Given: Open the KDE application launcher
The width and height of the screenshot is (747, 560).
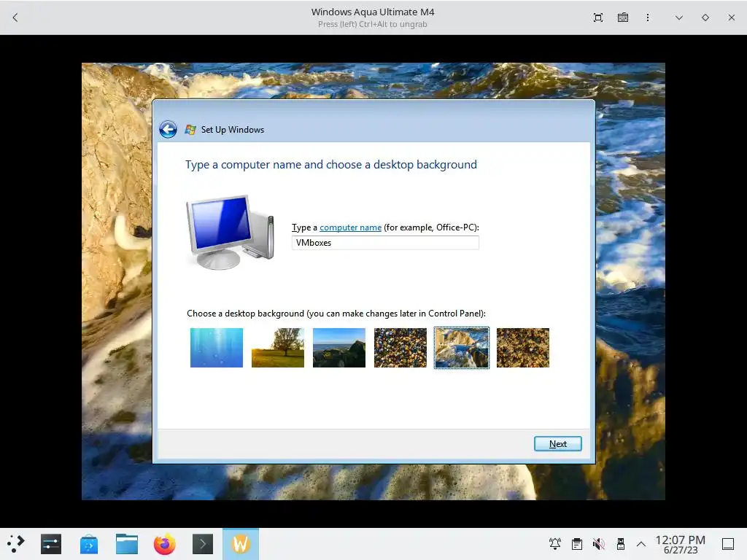Looking at the screenshot, I should point(16,544).
